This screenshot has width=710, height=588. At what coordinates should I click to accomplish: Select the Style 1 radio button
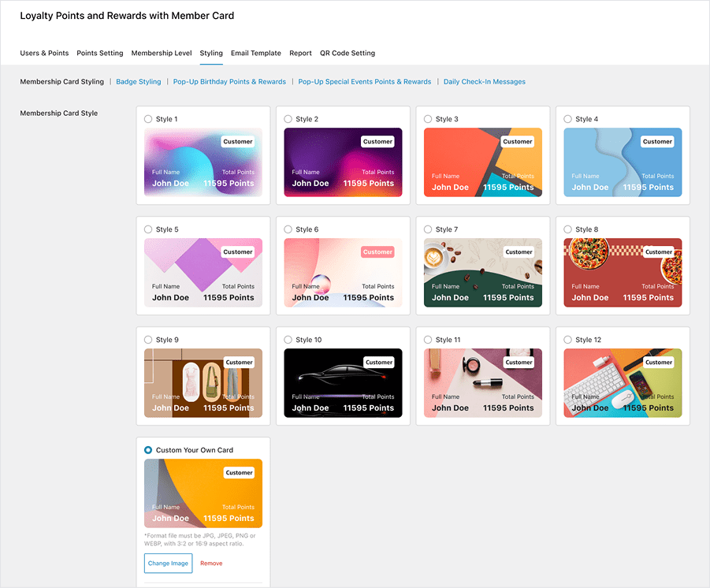(x=148, y=119)
